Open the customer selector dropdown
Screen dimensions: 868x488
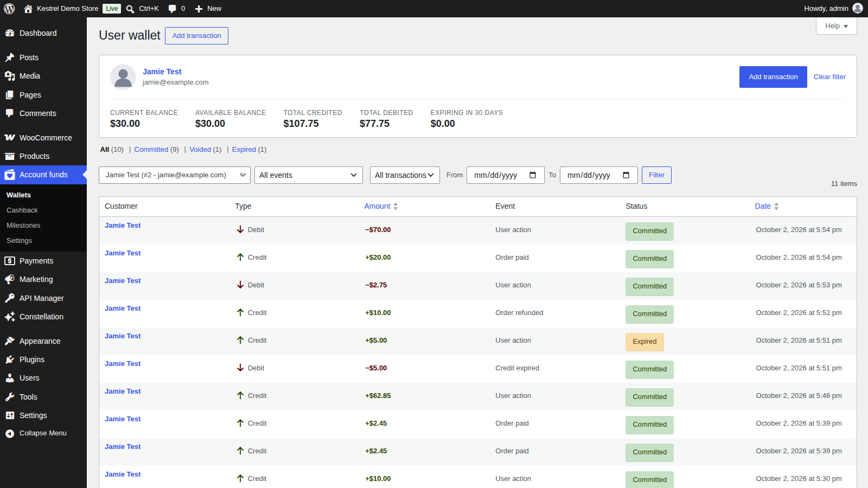[x=175, y=175]
